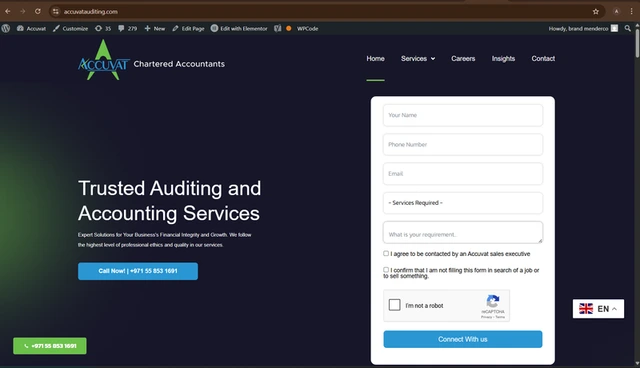
Task: Click the browser back arrow
Action: point(8,11)
